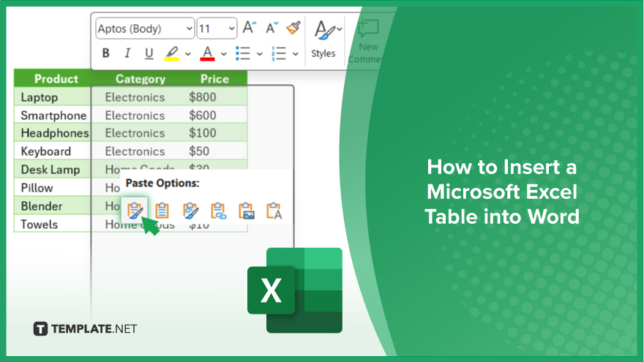Image resolution: width=644 pixels, height=362 pixels.
Task: Click the Paste Options heading
Action: pos(162,183)
